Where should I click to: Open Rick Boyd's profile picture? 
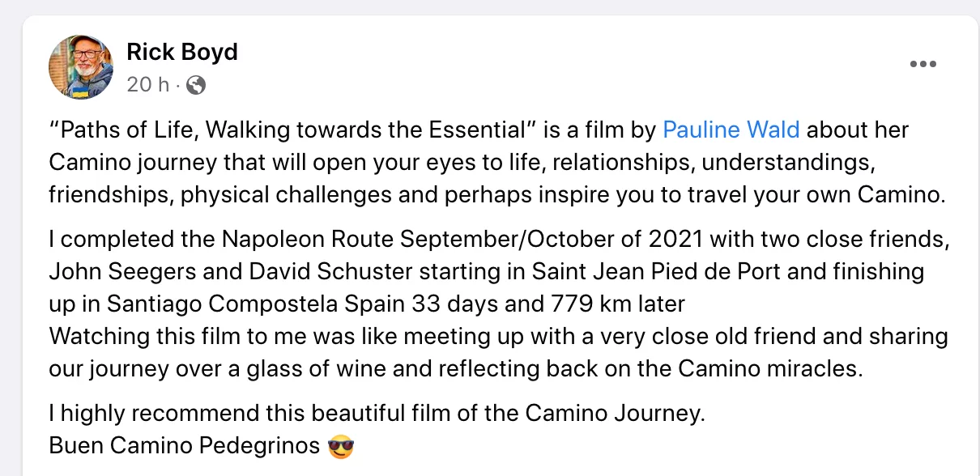81,66
